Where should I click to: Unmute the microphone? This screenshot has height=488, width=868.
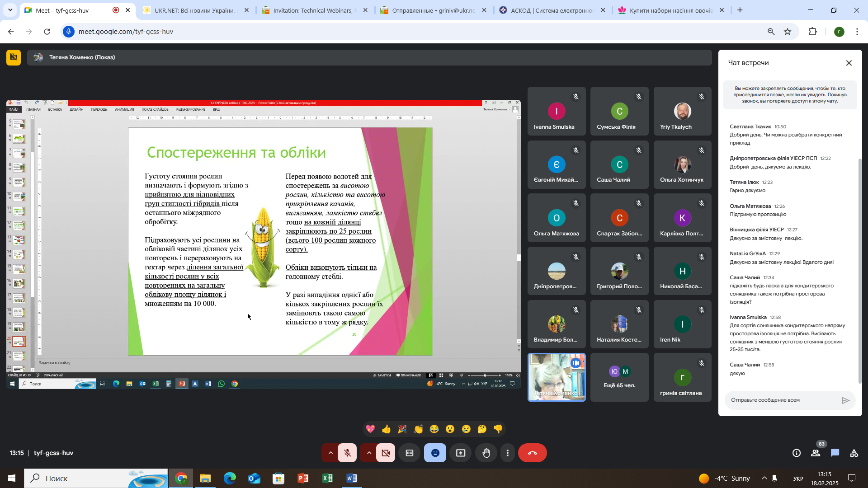347,453
